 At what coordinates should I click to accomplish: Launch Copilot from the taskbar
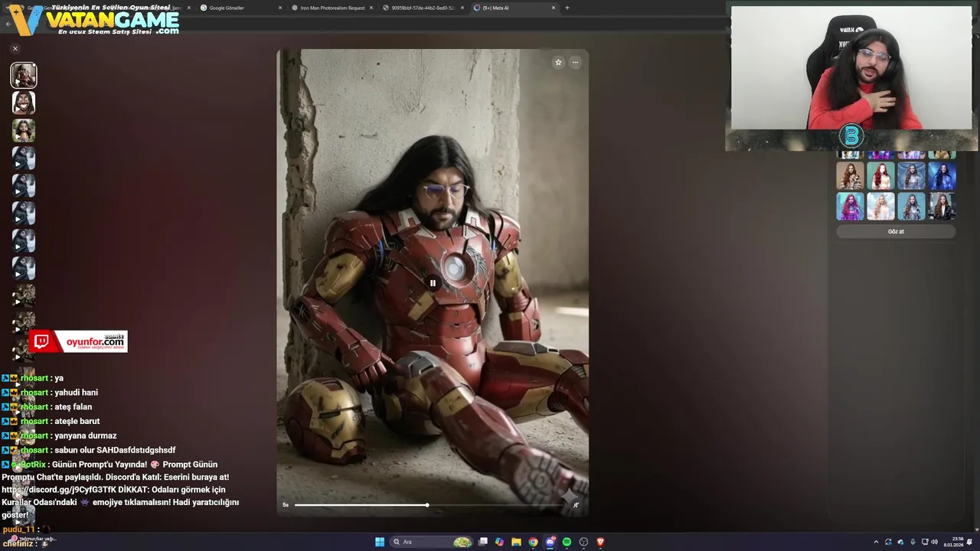click(x=500, y=542)
